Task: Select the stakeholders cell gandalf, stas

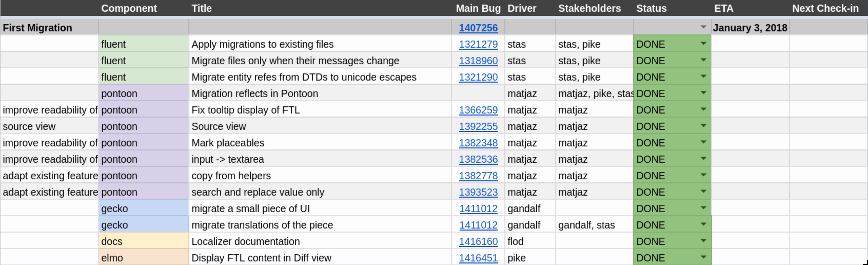Action: tap(594, 225)
